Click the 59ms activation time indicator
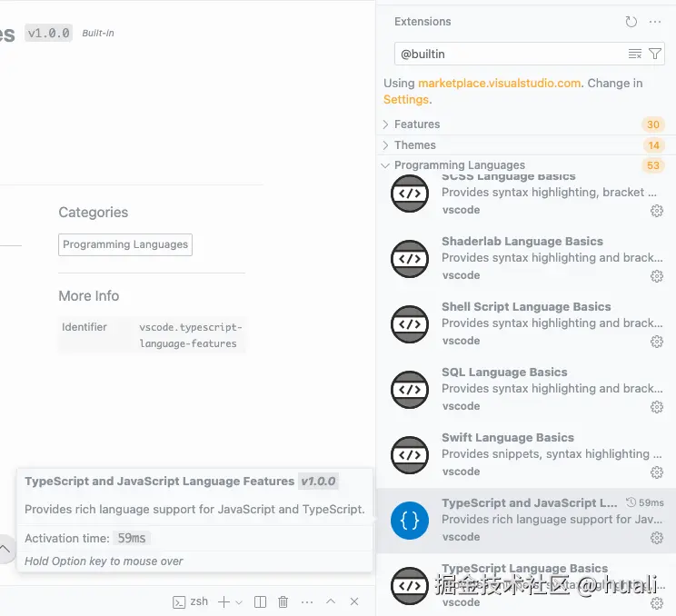 645,502
